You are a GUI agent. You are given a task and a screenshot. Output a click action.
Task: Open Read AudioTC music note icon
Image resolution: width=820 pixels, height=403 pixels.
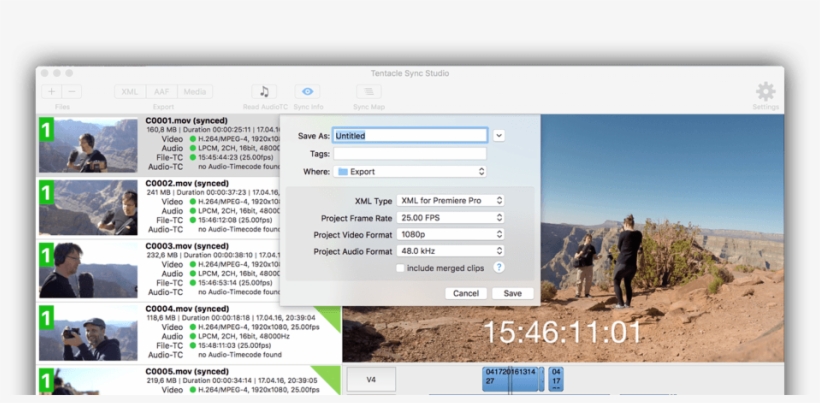click(264, 91)
